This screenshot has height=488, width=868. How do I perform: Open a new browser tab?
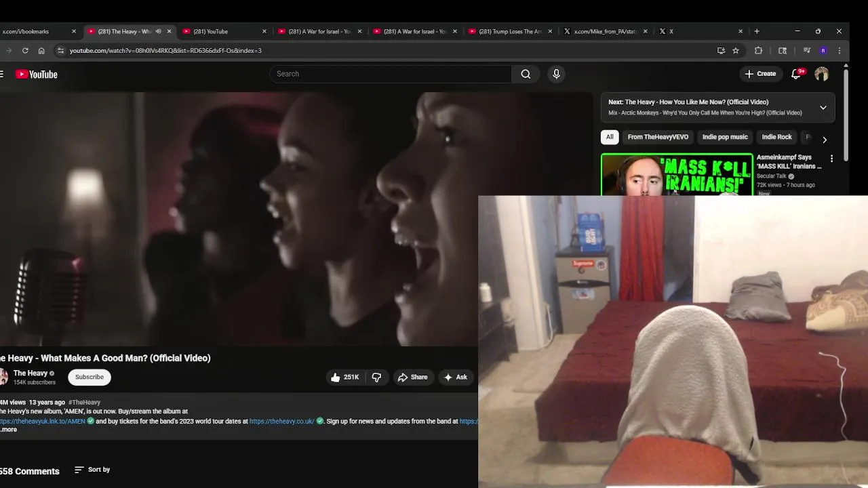click(x=757, y=31)
